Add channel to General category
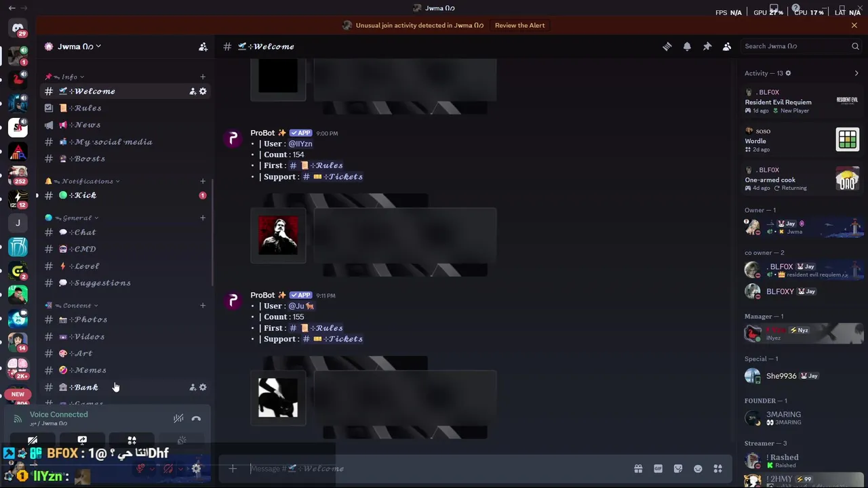The width and height of the screenshot is (868, 488). [202, 218]
